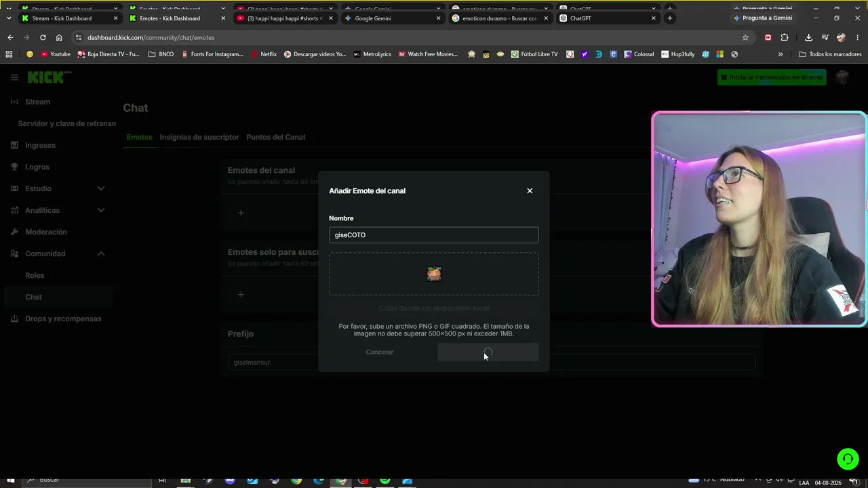Show more bookmarks with the chevron
This screenshot has width=868, height=488.
click(781, 54)
